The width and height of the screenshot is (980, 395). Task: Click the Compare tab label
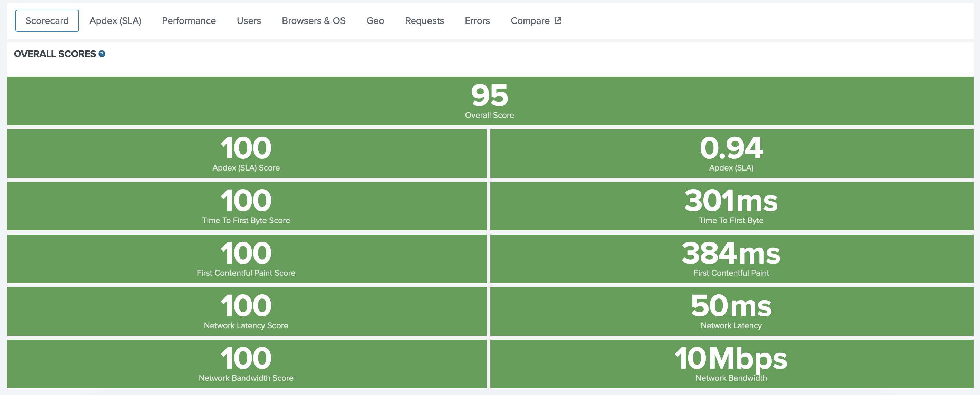[530, 20]
